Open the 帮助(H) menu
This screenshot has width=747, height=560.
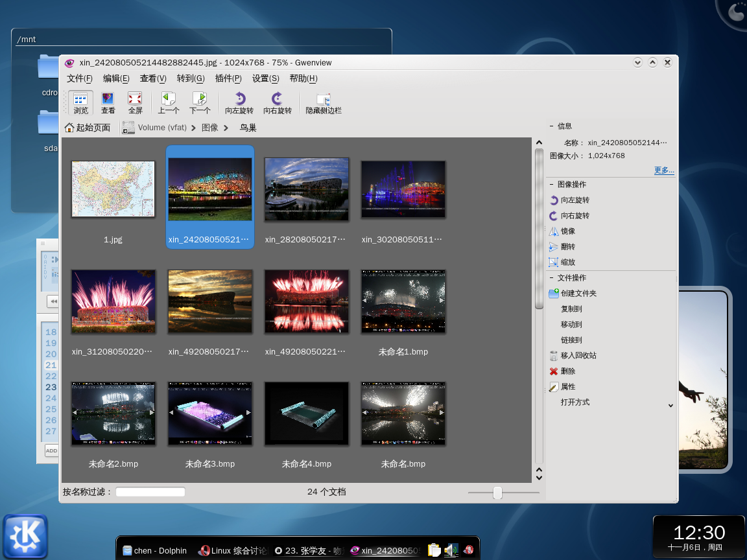pos(303,78)
